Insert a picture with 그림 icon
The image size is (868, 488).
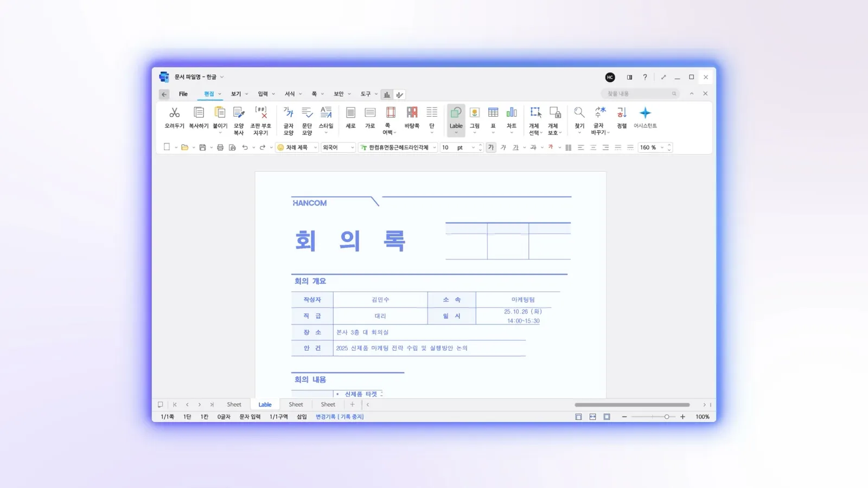tap(475, 112)
